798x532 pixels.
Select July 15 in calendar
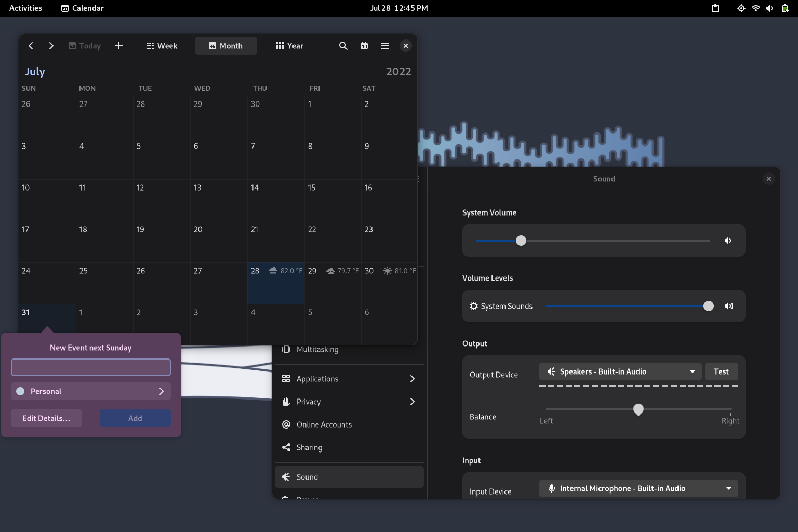(x=332, y=200)
